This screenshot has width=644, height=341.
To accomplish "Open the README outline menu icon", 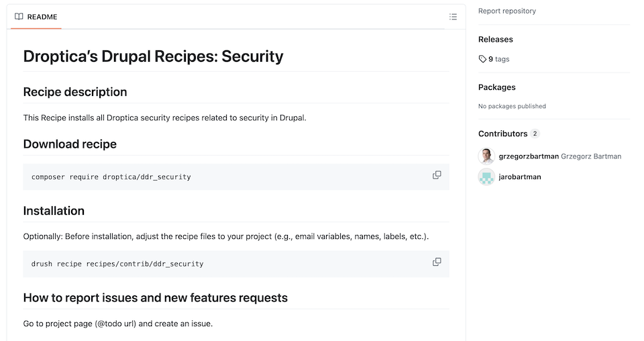I will click(453, 17).
